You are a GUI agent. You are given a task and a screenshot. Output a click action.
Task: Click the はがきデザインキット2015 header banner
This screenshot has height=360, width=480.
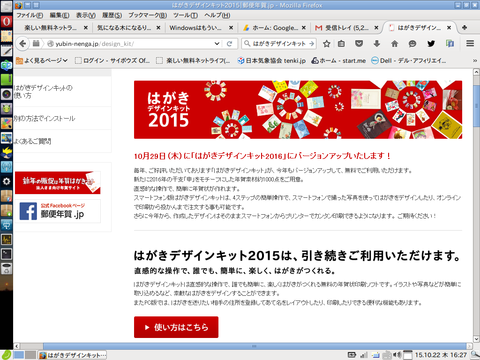coord(298,110)
